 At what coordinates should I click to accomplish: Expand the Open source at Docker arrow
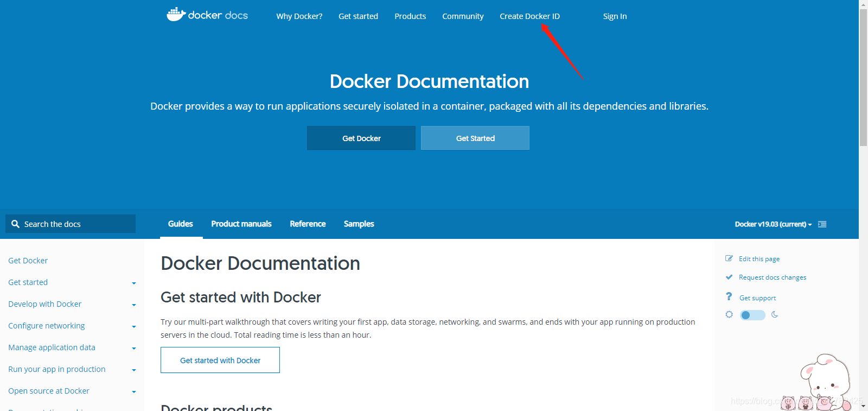134,392
